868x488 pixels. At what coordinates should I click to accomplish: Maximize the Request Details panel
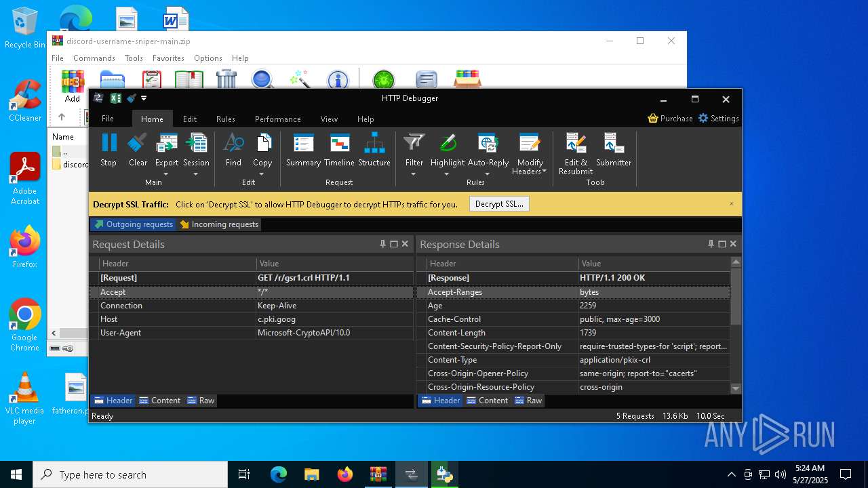(x=394, y=244)
